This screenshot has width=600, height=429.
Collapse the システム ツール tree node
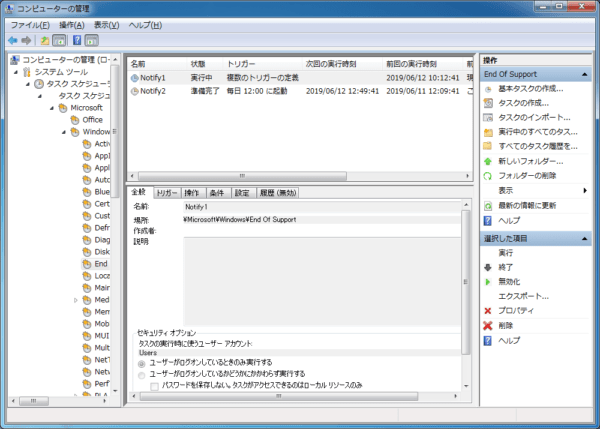tap(16, 72)
